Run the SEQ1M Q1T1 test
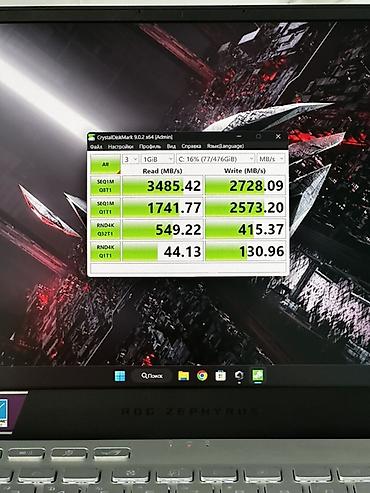The width and height of the screenshot is (370, 493). [105, 208]
